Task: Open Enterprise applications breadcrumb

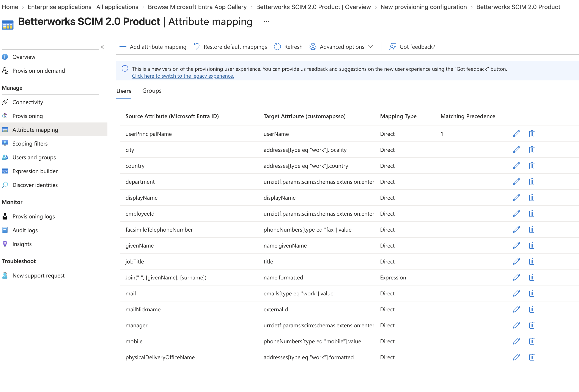Action: [x=83, y=7]
